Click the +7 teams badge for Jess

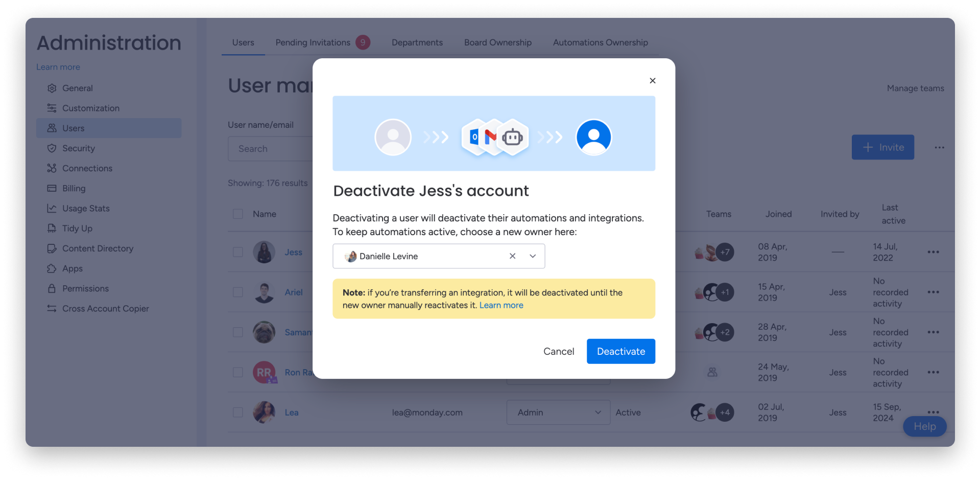(725, 252)
